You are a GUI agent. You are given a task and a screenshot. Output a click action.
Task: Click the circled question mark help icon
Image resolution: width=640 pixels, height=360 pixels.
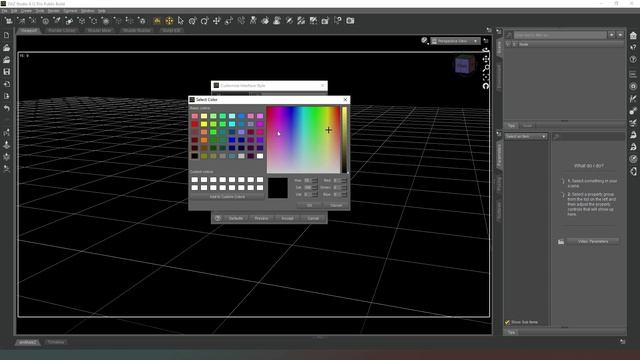click(x=633, y=60)
